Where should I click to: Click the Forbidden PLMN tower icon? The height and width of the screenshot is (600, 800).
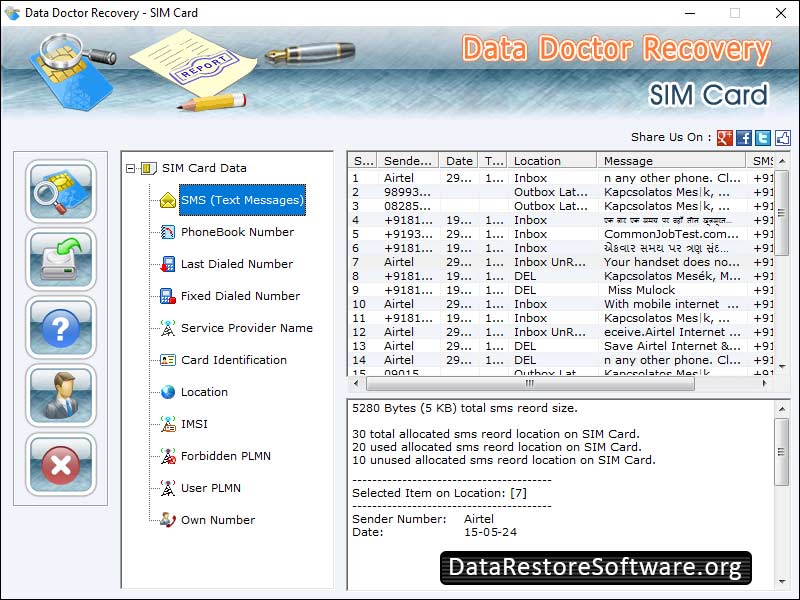click(x=167, y=456)
